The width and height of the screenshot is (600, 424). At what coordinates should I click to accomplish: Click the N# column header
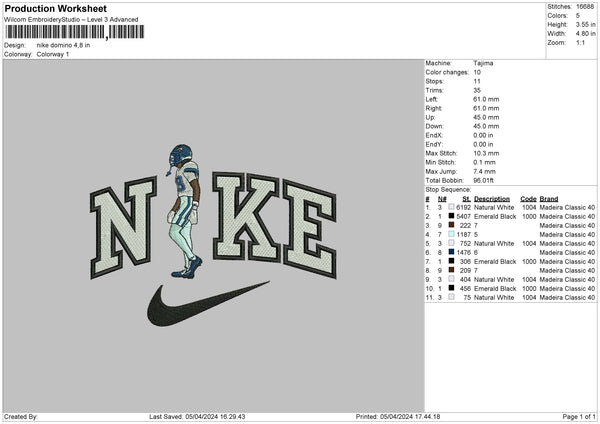pos(442,199)
